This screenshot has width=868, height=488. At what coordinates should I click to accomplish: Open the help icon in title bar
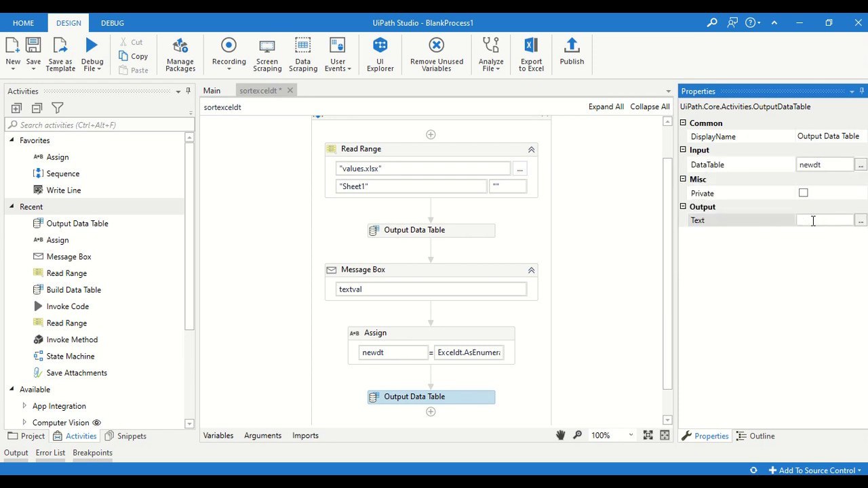coord(750,22)
